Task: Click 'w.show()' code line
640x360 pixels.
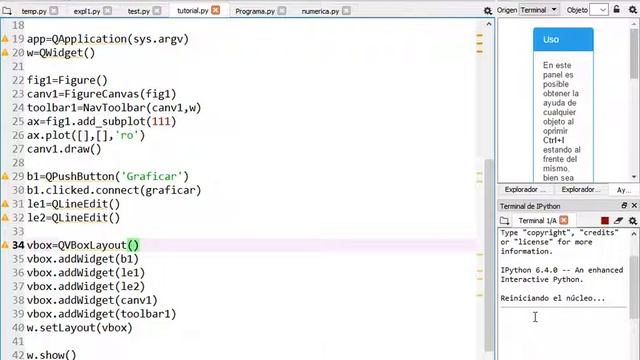Action: [x=51, y=355]
